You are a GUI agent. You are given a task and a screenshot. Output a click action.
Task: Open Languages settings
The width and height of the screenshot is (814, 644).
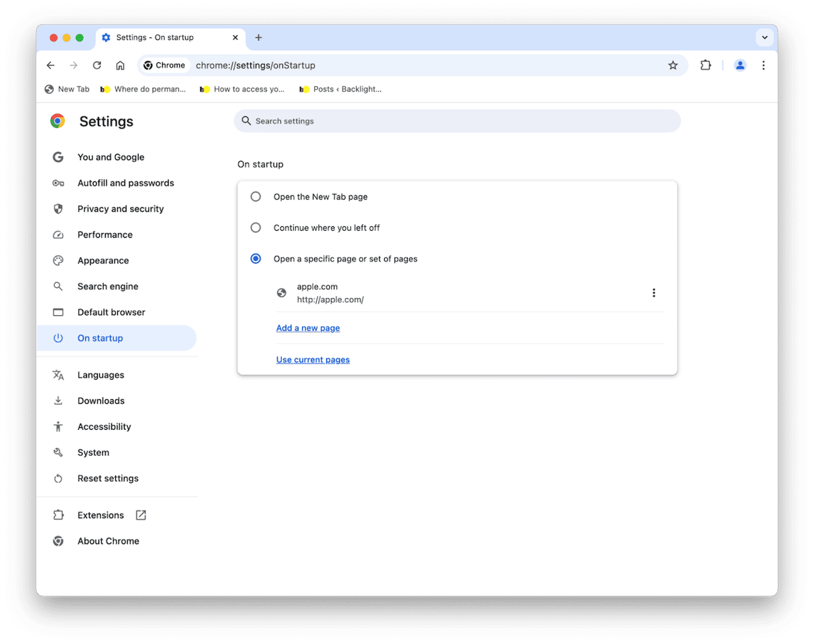[x=116, y=375]
